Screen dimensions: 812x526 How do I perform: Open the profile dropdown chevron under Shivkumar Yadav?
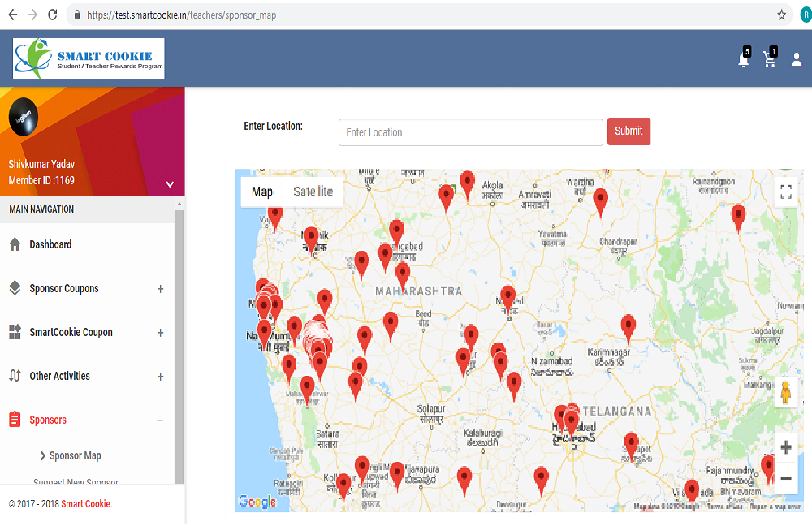point(170,184)
